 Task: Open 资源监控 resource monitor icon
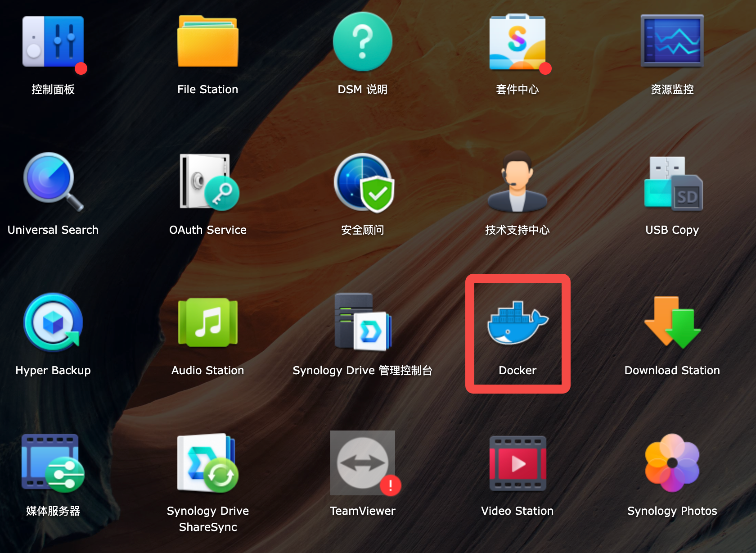pos(672,41)
